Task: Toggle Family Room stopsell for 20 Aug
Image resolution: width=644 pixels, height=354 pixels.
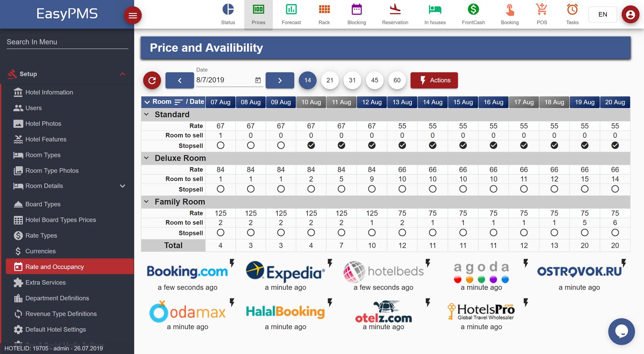Action: point(615,232)
